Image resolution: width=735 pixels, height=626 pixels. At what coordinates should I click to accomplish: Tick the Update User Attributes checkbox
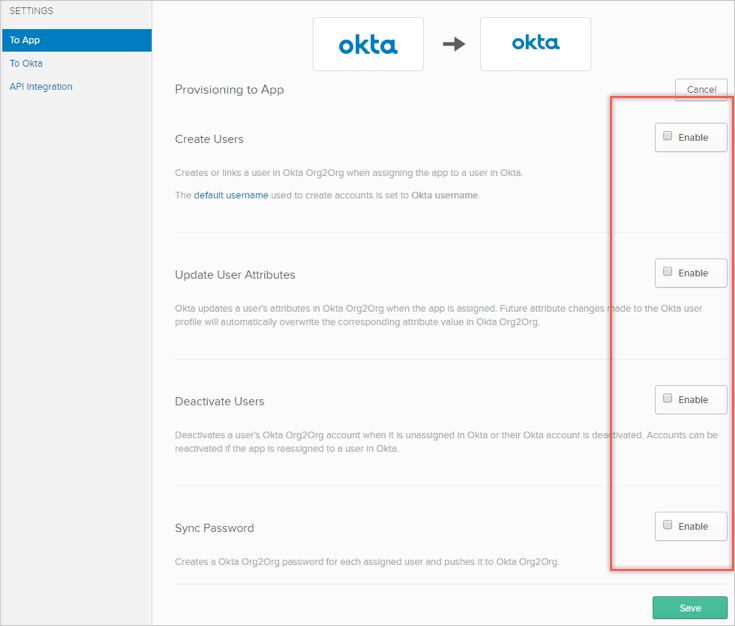(x=668, y=272)
